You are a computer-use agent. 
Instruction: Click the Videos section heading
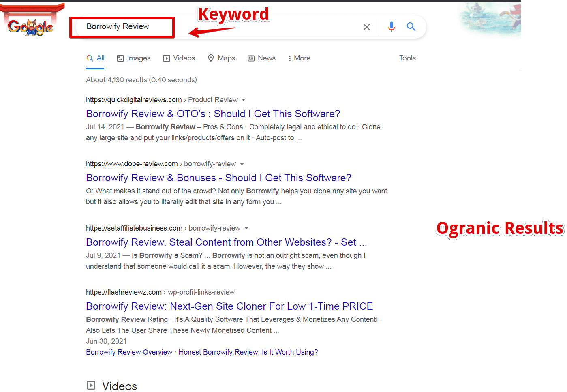120,386
